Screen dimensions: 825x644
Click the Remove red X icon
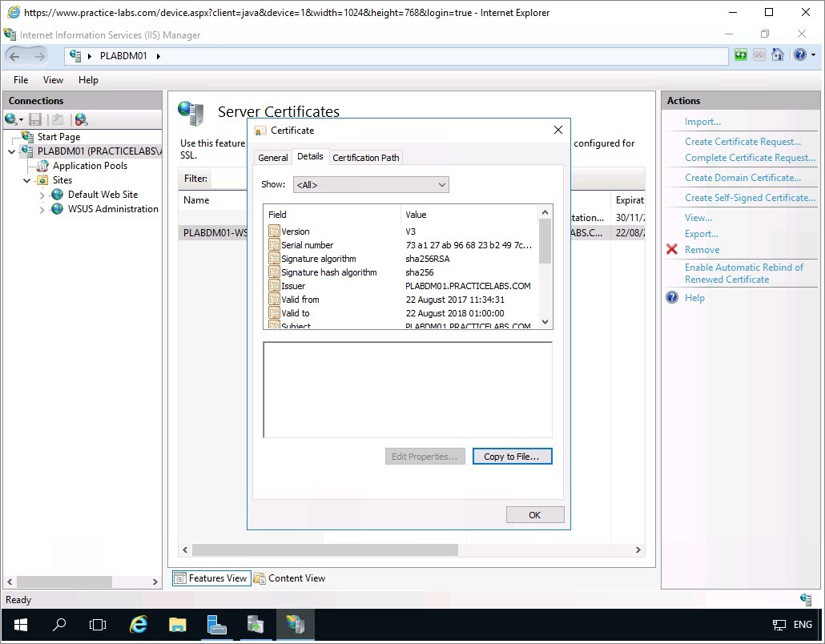(672, 250)
